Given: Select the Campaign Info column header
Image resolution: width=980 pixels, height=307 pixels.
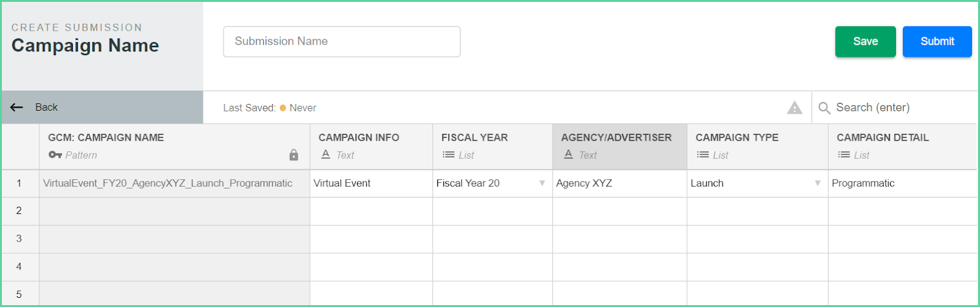Looking at the screenshot, I should tap(371, 147).
